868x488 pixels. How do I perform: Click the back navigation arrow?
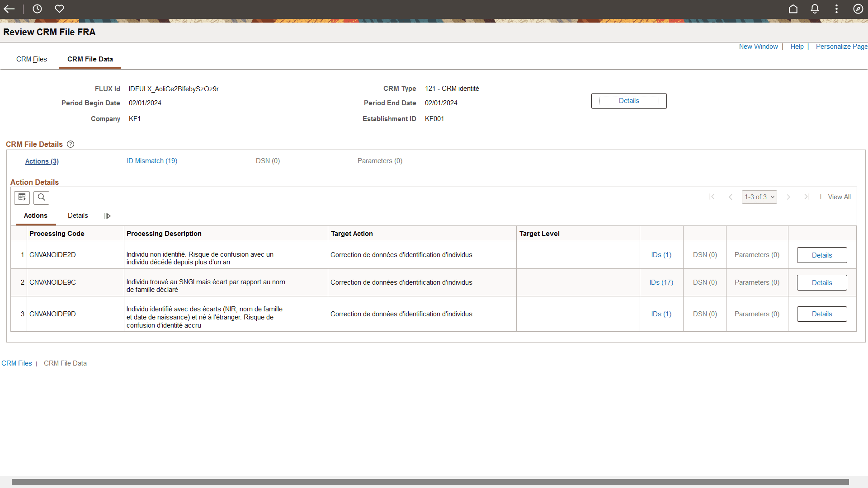(x=9, y=9)
